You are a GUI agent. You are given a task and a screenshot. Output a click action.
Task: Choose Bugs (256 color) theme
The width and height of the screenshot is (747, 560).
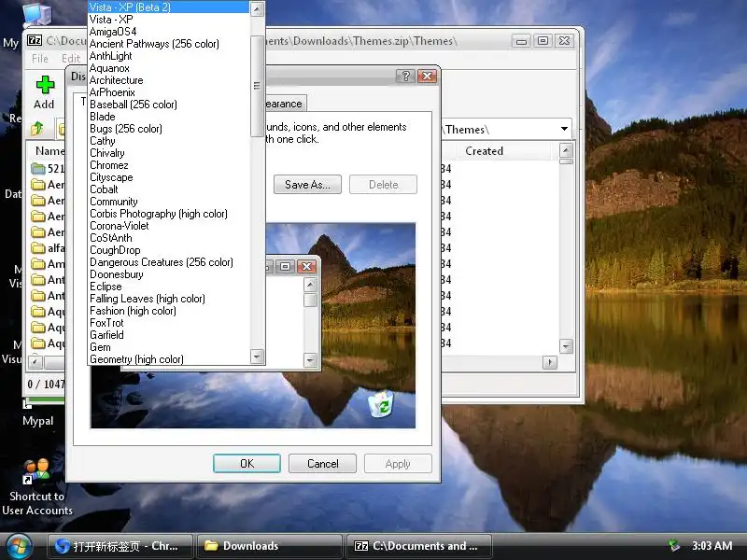click(169, 129)
